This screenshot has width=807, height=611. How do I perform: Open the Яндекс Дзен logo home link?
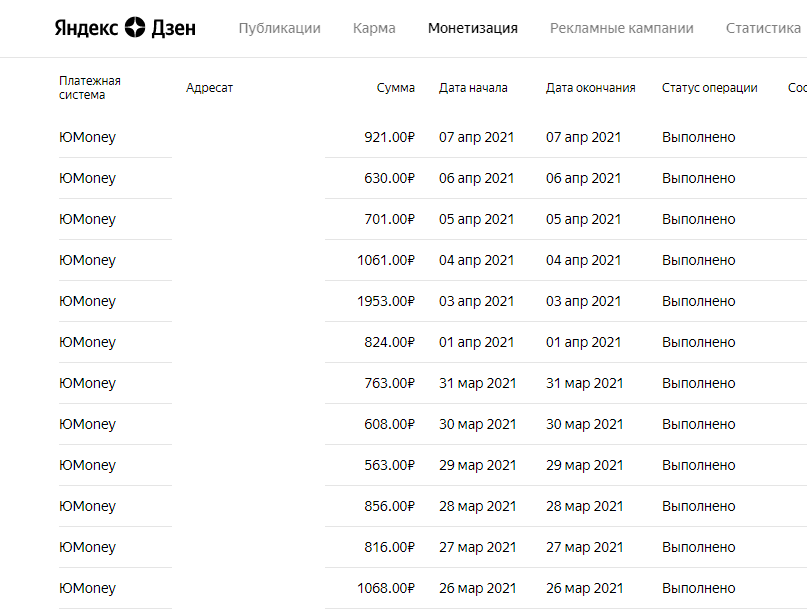125,28
